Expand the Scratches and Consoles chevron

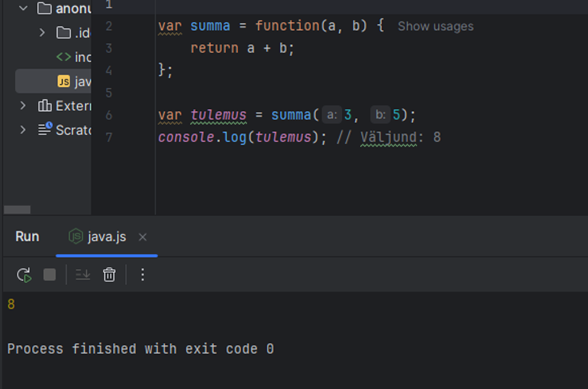pos(23,130)
